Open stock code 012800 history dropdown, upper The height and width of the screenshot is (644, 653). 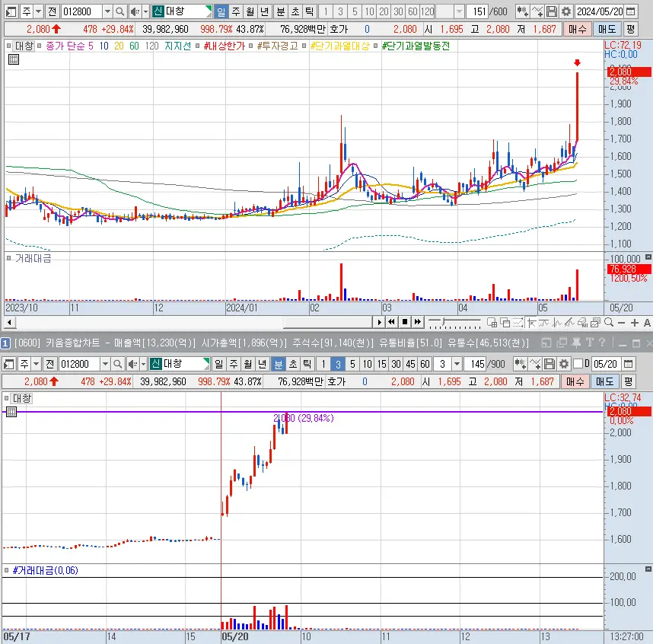click(x=107, y=11)
